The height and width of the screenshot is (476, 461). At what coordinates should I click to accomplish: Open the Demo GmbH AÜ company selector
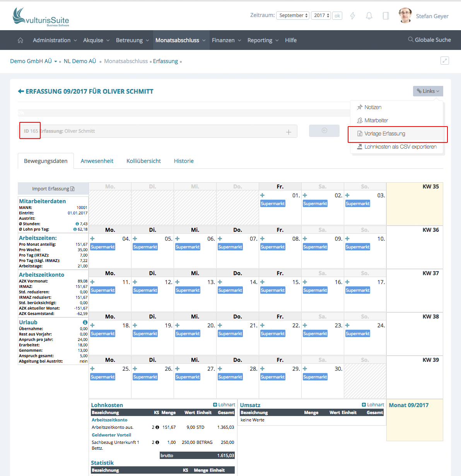pos(34,61)
